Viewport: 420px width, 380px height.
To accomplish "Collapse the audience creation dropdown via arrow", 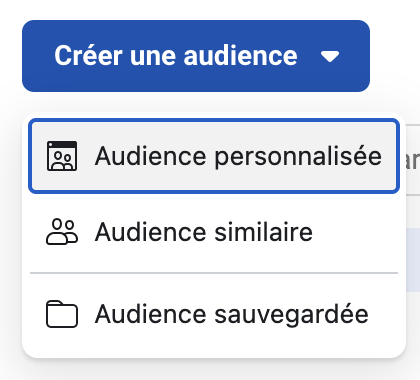I will (330, 56).
